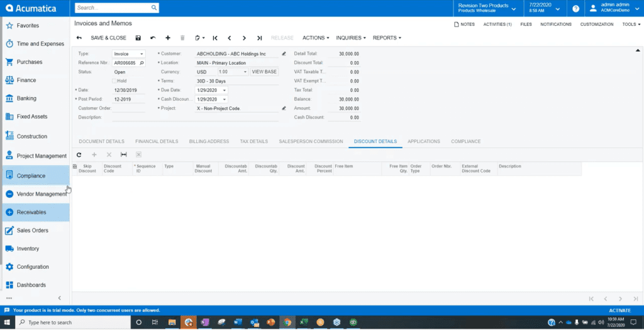Add a new record with plus icon
Viewport: 644px width, 330px height.
click(167, 38)
